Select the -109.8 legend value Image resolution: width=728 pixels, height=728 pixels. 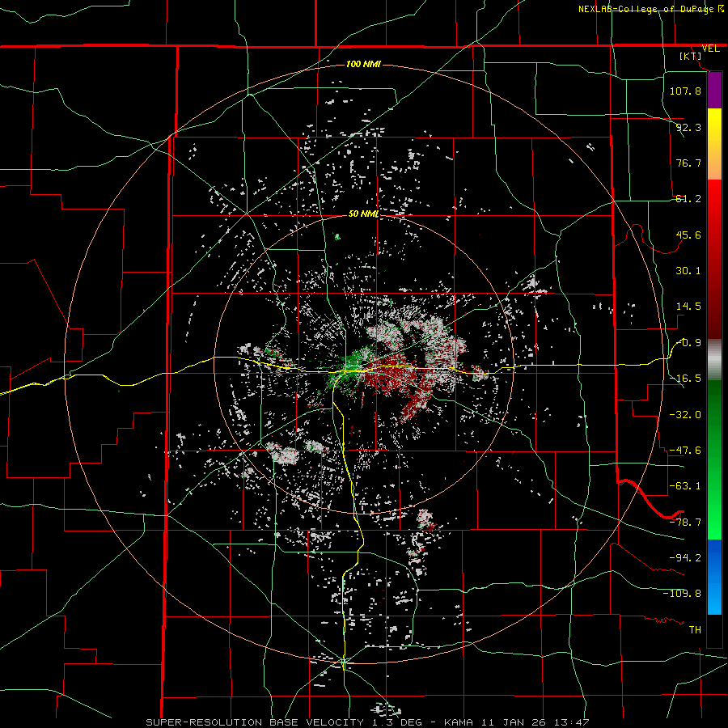682,594
